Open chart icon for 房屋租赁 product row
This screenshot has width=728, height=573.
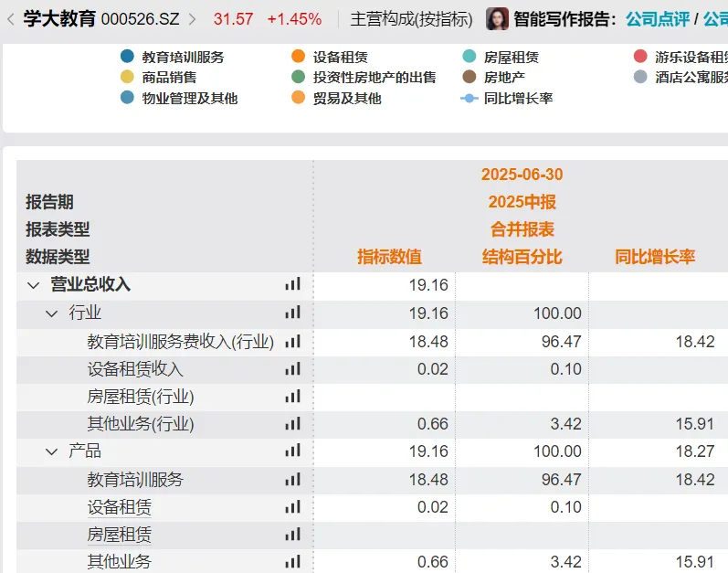293,535
